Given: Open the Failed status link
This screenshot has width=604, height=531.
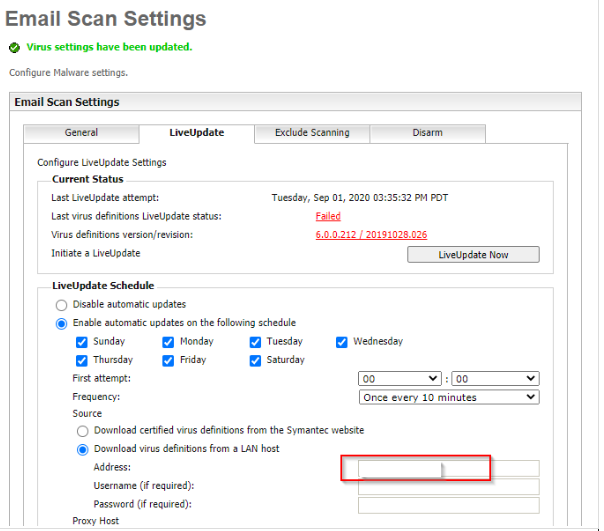Looking at the screenshot, I should click(328, 216).
